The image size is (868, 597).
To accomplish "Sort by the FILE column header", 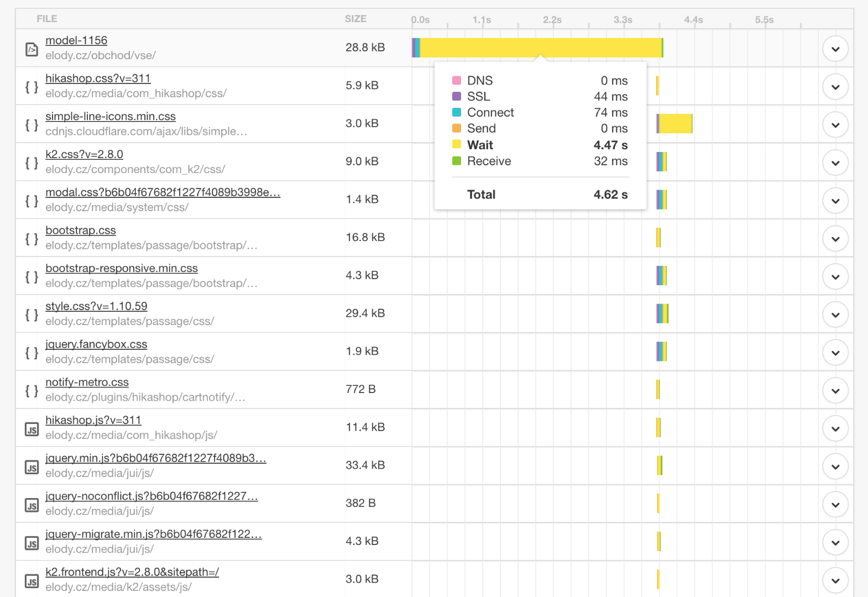I will click(47, 19).
